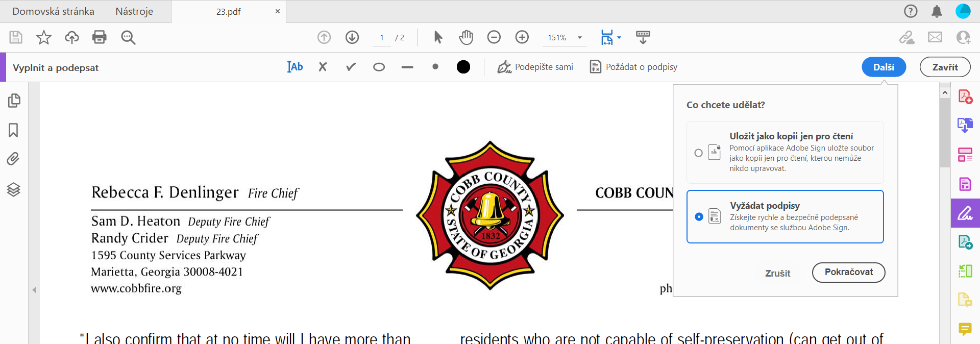Viewport: 980px width, 344px height.
Task: Send the file by email
Action: click(x=935, y=37)
